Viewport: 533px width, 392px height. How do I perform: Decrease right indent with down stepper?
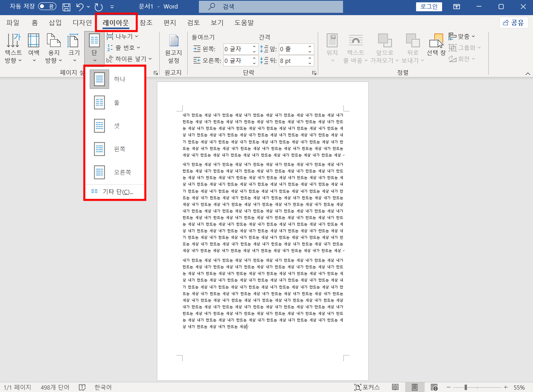click(x=254, y=63)
